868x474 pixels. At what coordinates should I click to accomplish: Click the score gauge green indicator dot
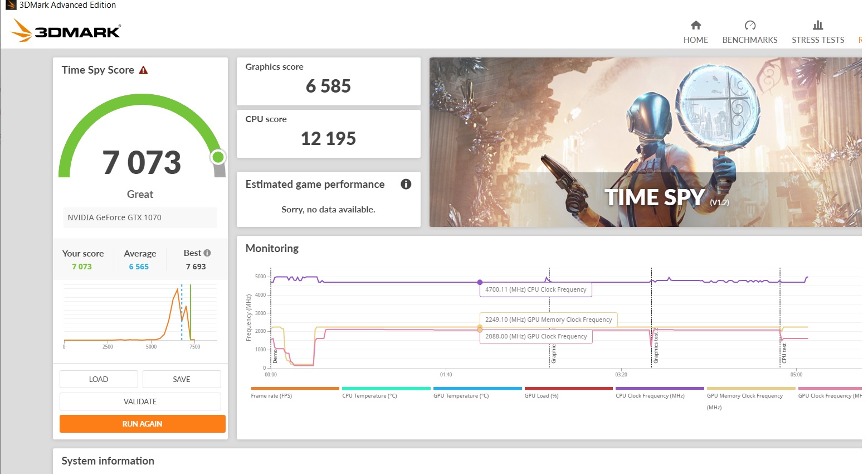[x=218, y=157]
